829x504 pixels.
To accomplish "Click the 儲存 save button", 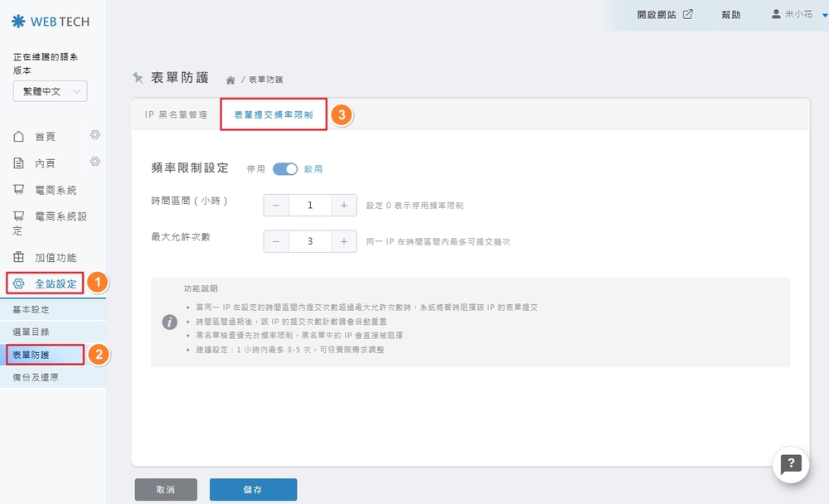I will pyautogui.click(x=253, y=490).
